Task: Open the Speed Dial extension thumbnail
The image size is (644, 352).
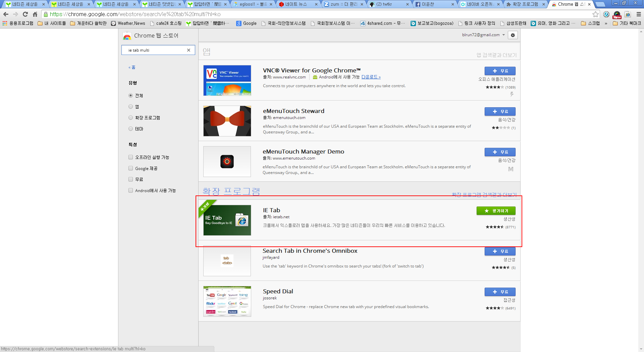Action: click(x=227, y=301)
